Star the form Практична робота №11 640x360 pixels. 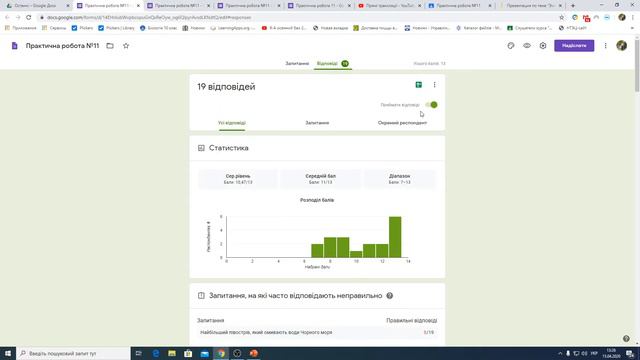tap(126, 46)
